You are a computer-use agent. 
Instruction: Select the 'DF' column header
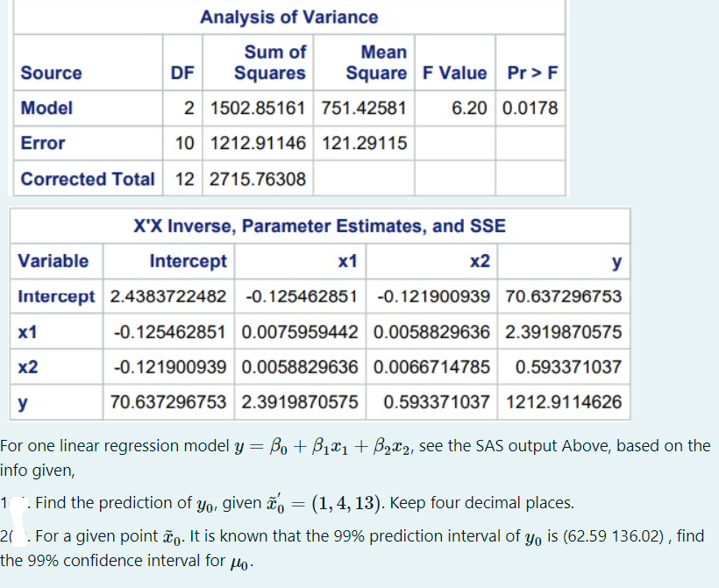[x=182, y=73]
